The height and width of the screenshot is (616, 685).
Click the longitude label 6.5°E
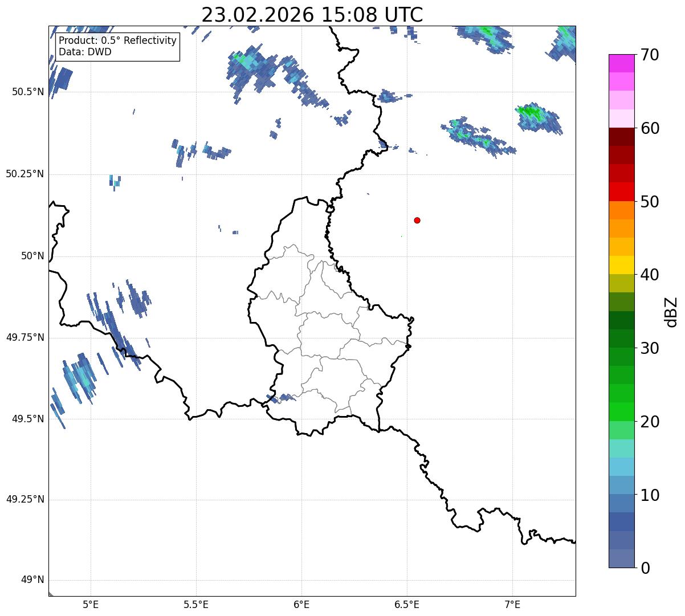point(407,604)
